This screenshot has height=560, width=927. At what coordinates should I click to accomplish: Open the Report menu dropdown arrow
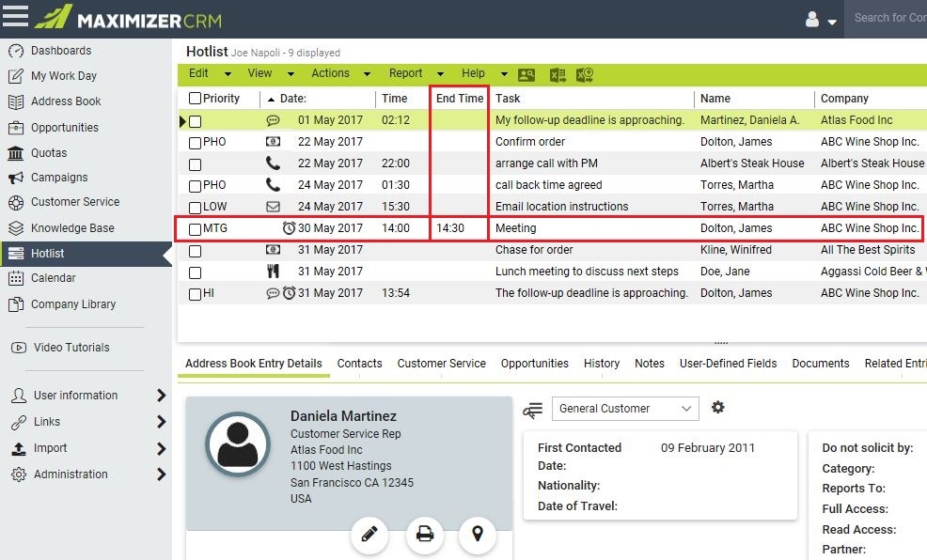[440, 74]
